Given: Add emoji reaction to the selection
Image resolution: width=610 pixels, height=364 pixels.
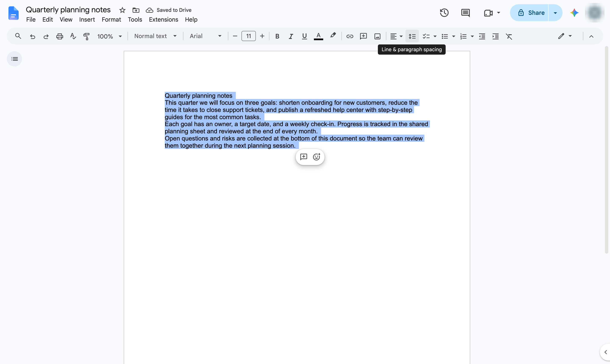Looking at the screenshot, I should point(317,157).
